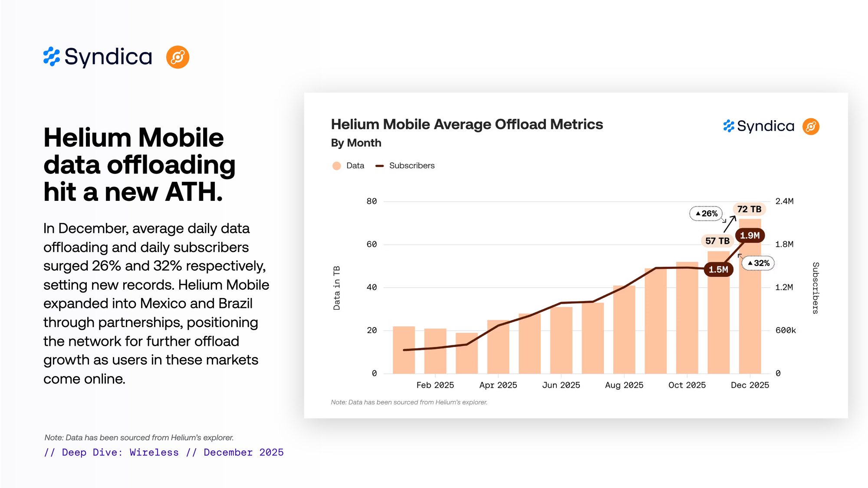The height and width of the screenshot is (488, 868).
Task: Click the 1.9M subscribers label
Action: pos(750,236)
